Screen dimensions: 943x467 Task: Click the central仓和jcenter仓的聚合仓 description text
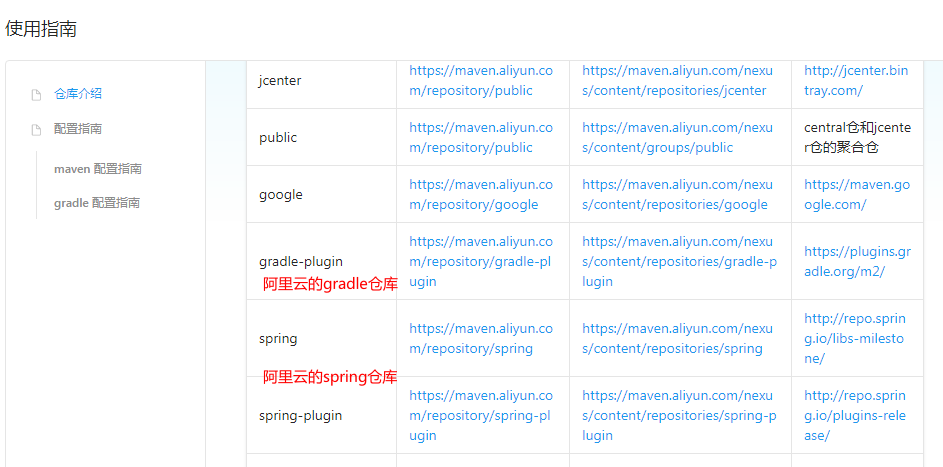coord(858,138)
